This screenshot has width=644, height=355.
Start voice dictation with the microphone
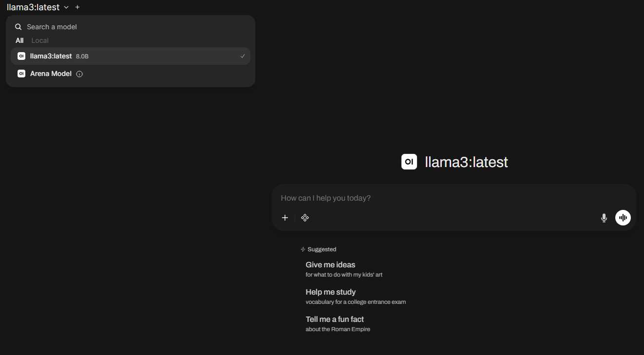(604, 218)
